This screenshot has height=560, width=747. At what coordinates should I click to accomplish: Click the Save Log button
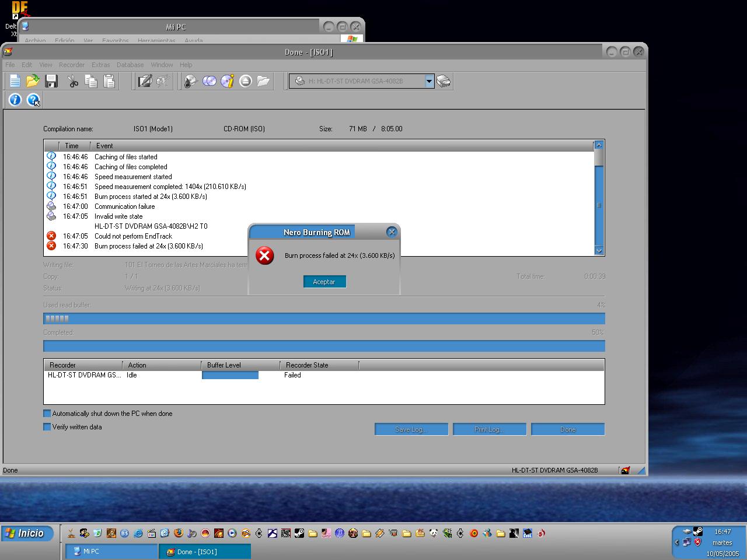411,429
